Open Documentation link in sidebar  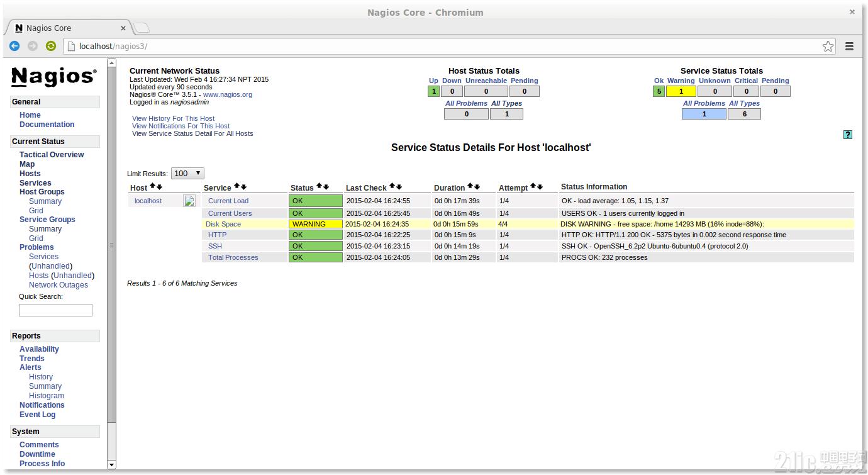click(x=47, y=125)
